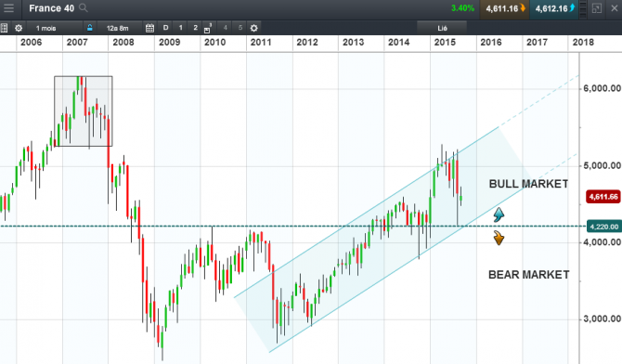The width and height of the screenshot is (622, 364).
Task: Select the BEAR MARKET annotation text
Action: pos(529,275)
